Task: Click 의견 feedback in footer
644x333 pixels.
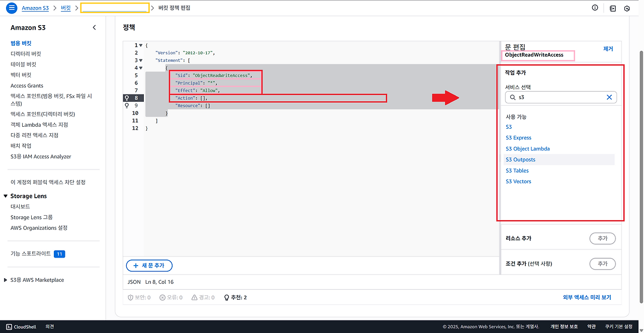Action: point(49,327)
